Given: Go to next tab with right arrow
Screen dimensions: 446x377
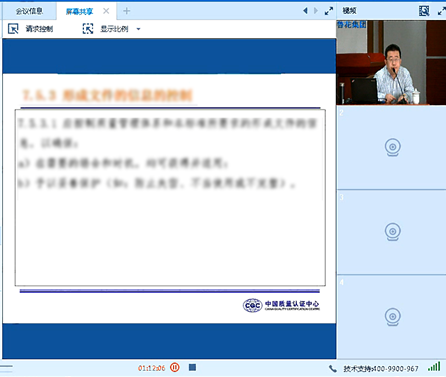Looking at the screenshot, I should 316,11.
